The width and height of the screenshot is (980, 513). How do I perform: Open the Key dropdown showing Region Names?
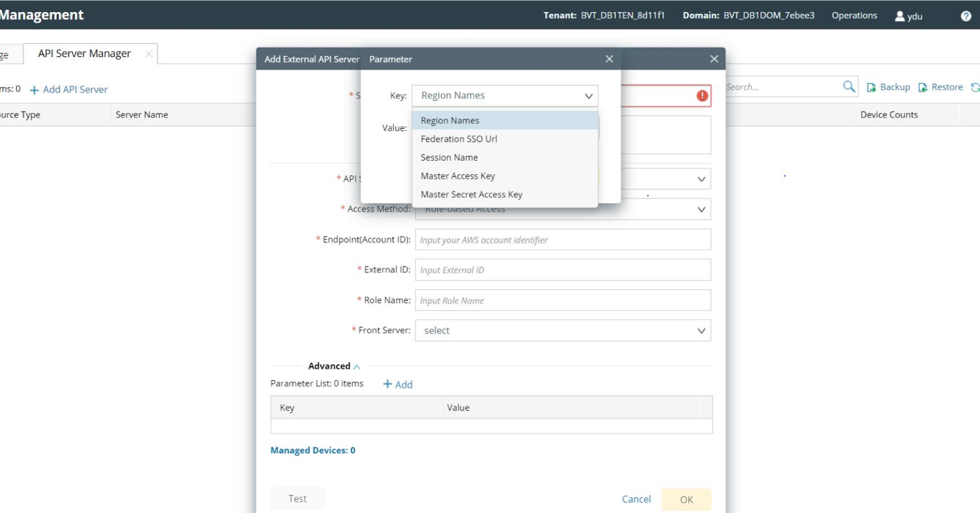pos(505,96)
